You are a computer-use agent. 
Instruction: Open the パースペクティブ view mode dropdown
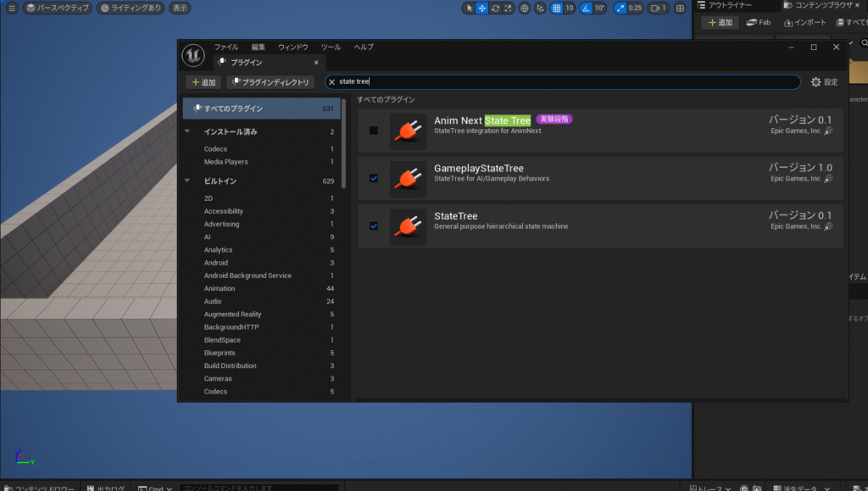pos(58,8)
